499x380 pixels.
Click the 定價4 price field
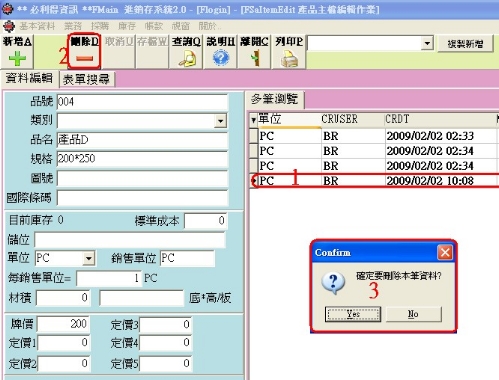[165, 343]
